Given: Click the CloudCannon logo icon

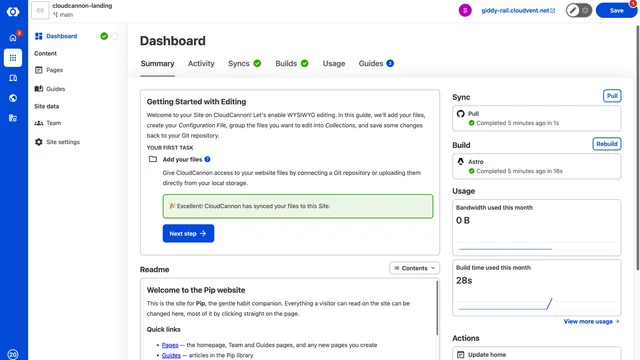Looking at the screenshot, I should coord(13,12).
